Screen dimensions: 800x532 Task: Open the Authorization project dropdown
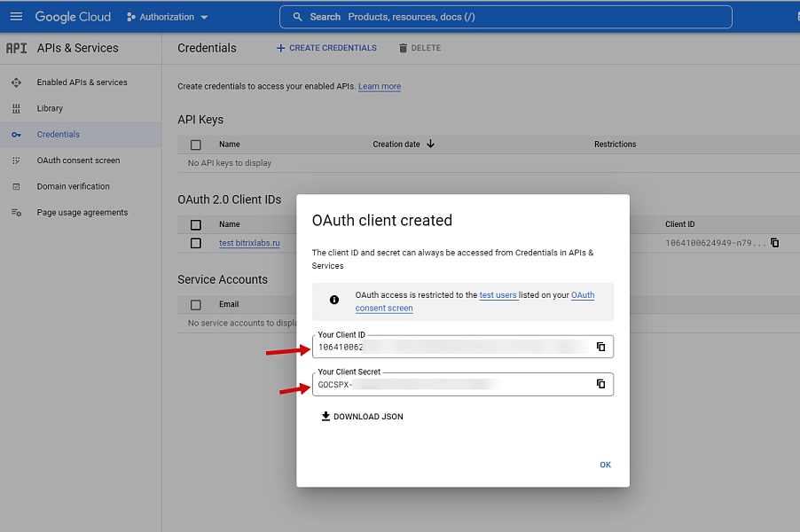pos(167,16)
